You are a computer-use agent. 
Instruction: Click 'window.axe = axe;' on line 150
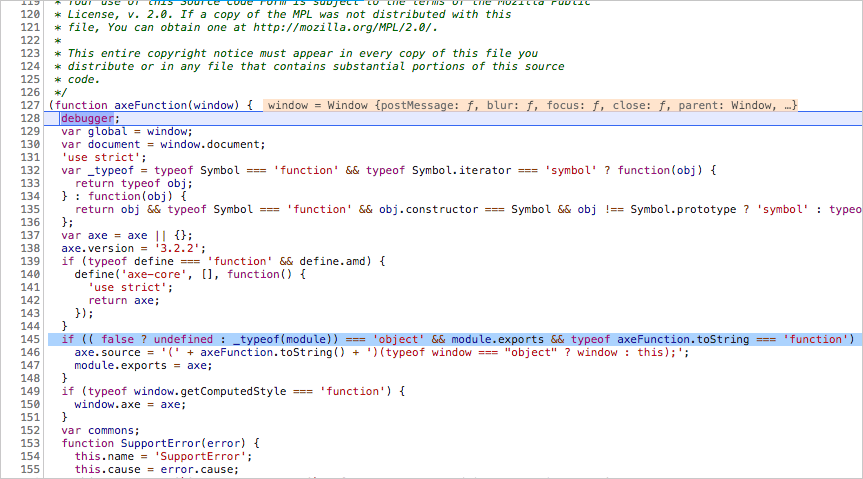point(130,405)
